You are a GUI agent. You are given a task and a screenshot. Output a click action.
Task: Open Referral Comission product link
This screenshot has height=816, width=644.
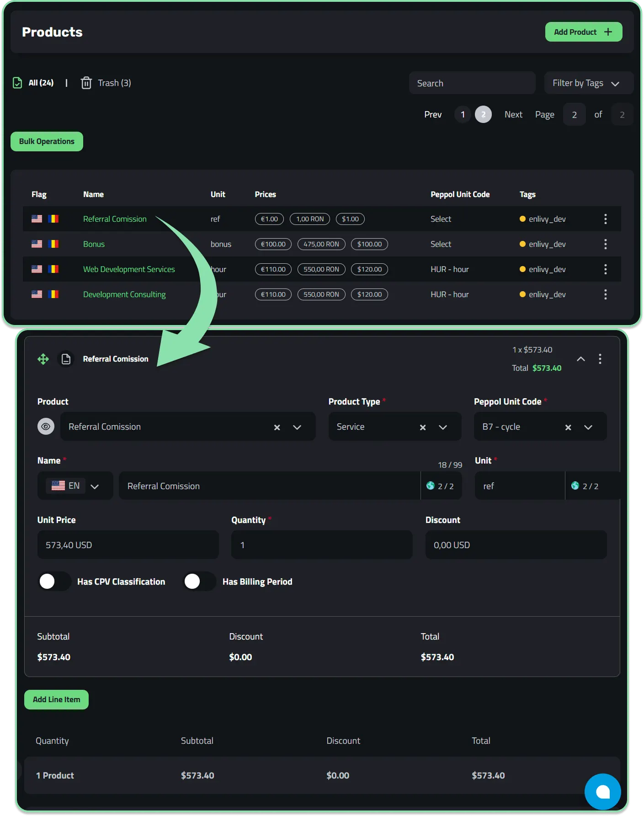(x=115, y=219)
